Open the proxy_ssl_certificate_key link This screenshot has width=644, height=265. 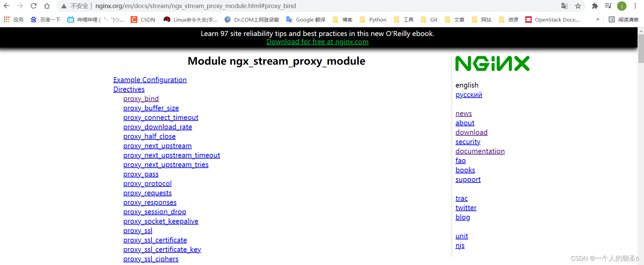point(162,250)
